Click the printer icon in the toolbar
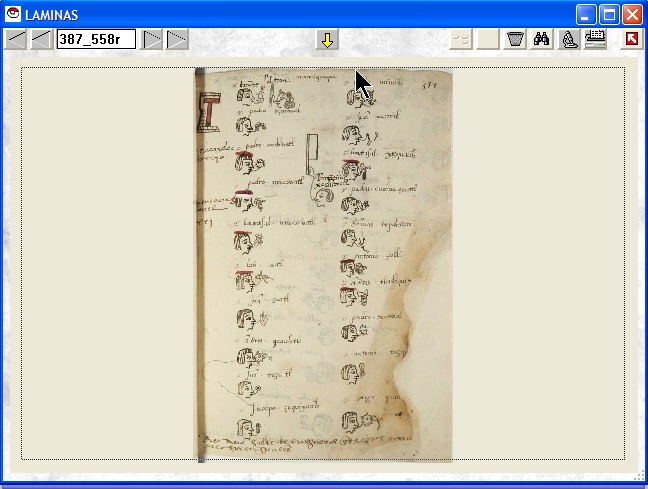The image size is (648, 489). click(x=595, y=40)
